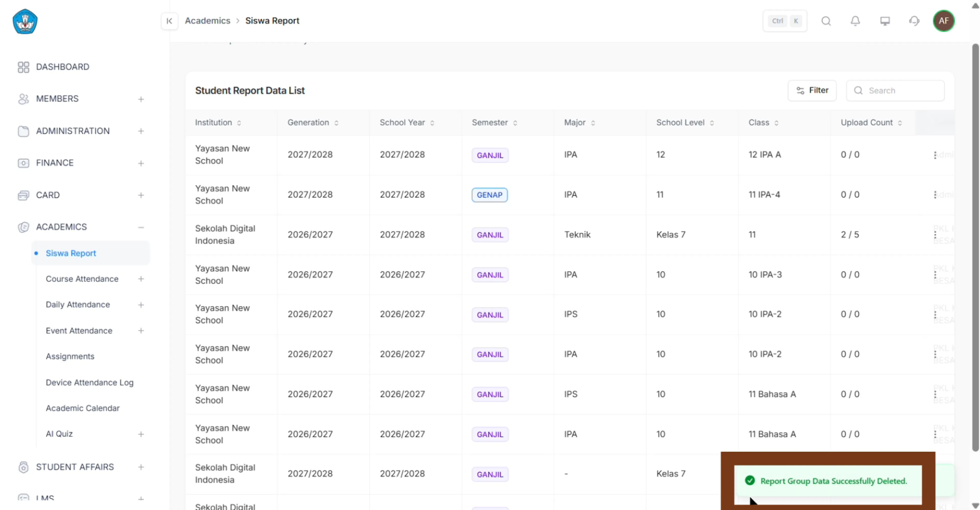The width and height of the screenshot is (980, 510).
Task: Expand Course Attendance submenu
Action: [141, 279]
